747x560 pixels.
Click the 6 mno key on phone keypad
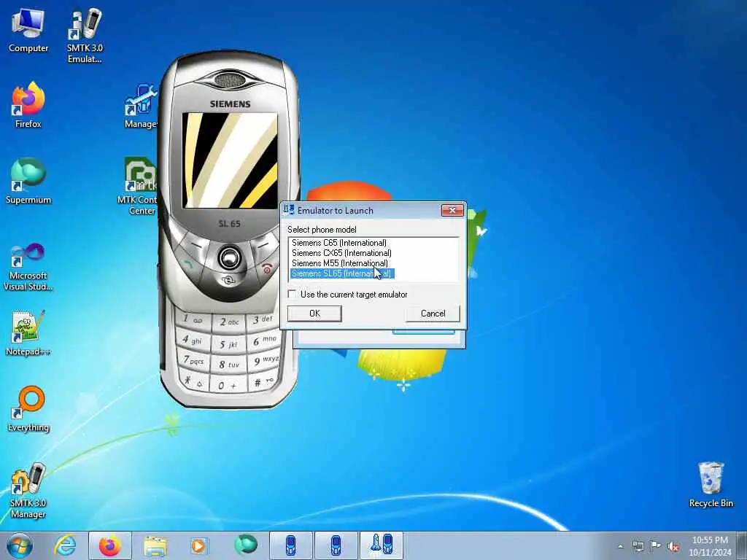(x=263, y=341)
